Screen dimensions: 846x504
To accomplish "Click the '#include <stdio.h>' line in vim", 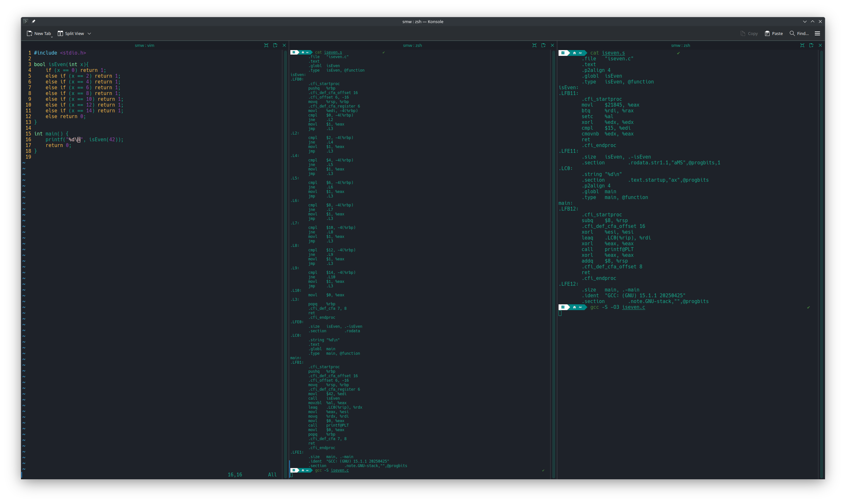I will [60, 53].
